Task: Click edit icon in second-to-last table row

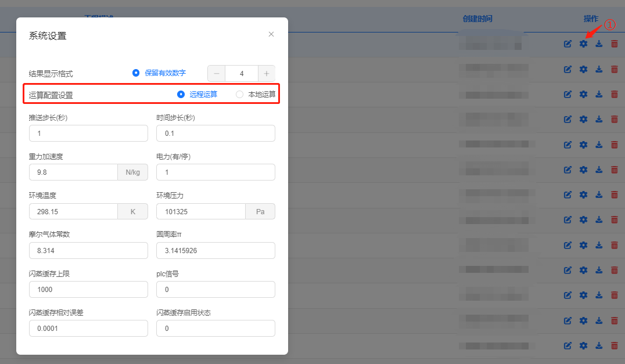Action: click(567, 320)
